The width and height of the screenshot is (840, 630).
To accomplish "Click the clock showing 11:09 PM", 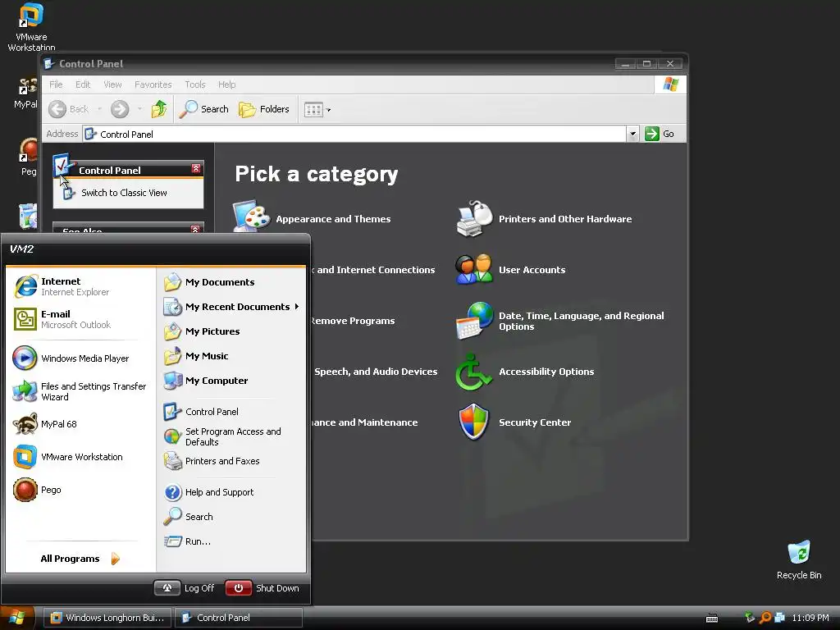I will pyautogui.click(x=810, y=618).
